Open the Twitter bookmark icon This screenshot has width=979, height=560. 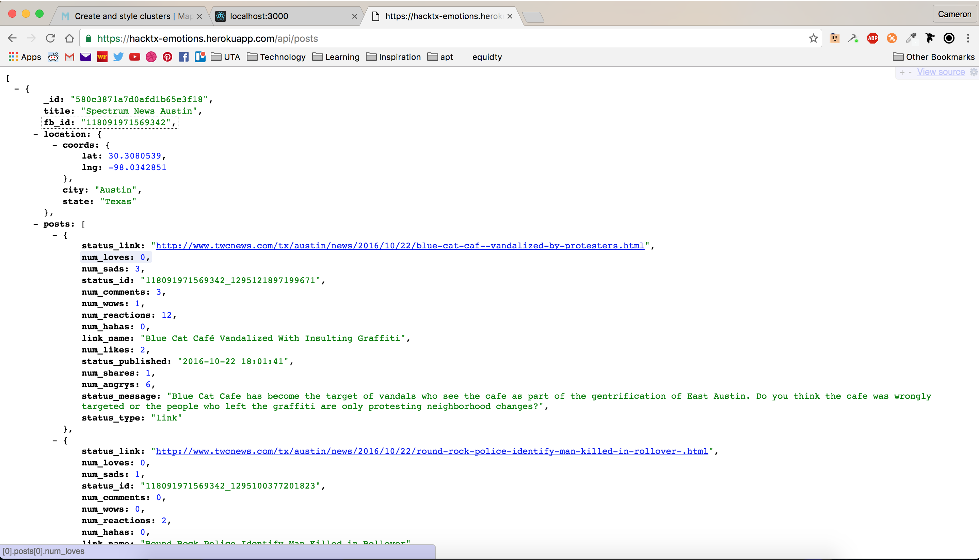click(118, 57)
